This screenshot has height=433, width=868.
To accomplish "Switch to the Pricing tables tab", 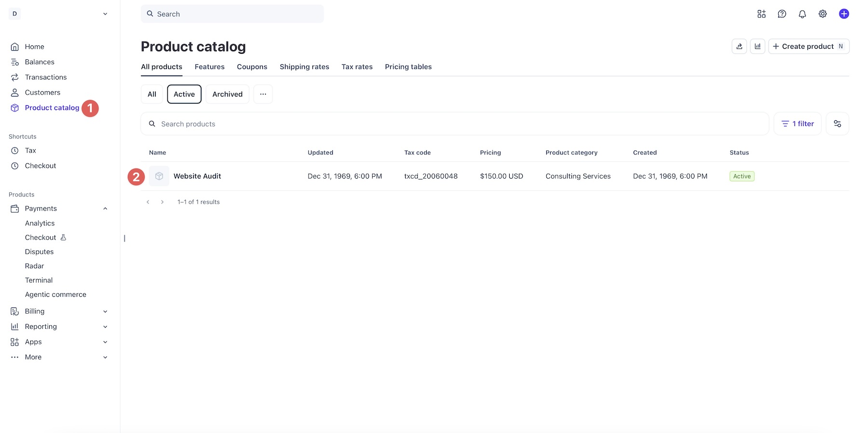I will pos(408,67).
